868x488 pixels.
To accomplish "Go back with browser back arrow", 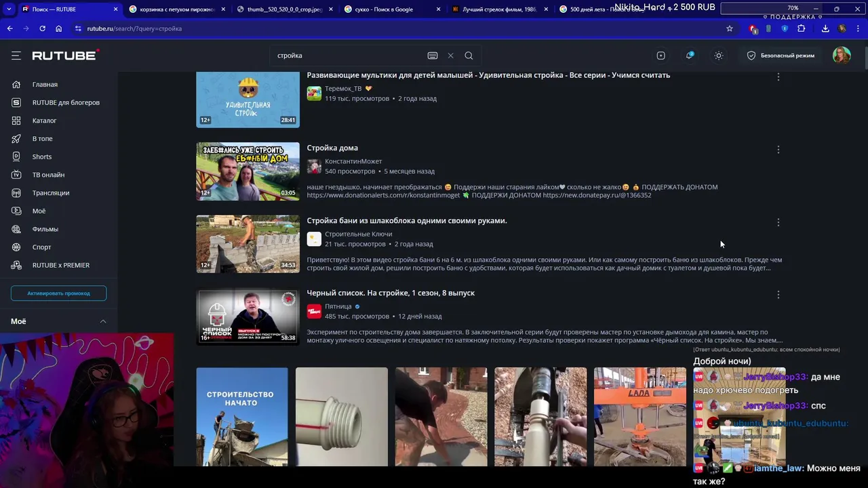I will tap(9, 28).
